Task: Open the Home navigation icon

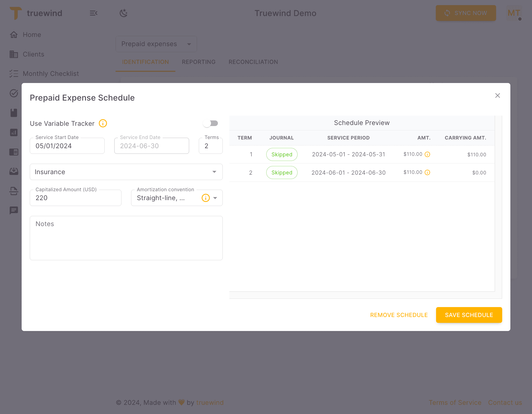Action: pos(14,35)
